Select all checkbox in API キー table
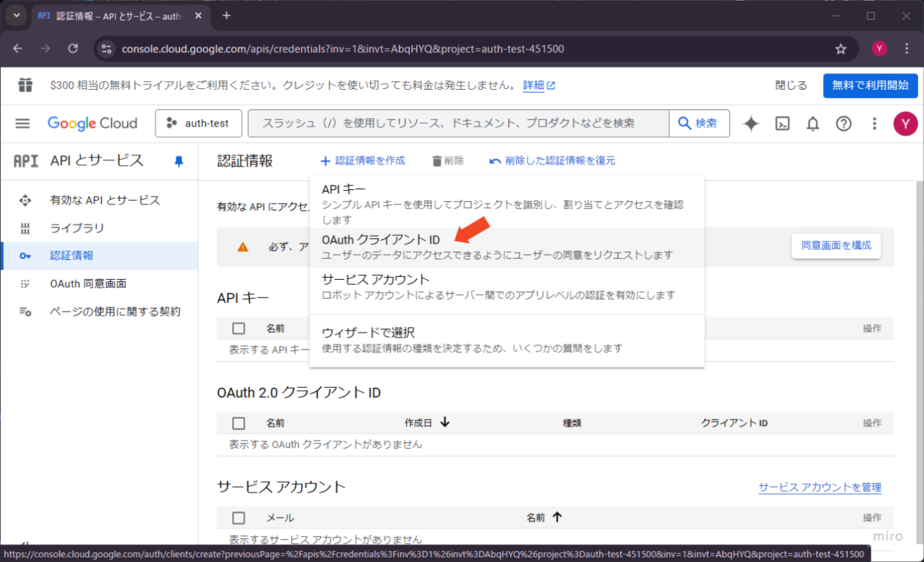 (x=239, y=328)
